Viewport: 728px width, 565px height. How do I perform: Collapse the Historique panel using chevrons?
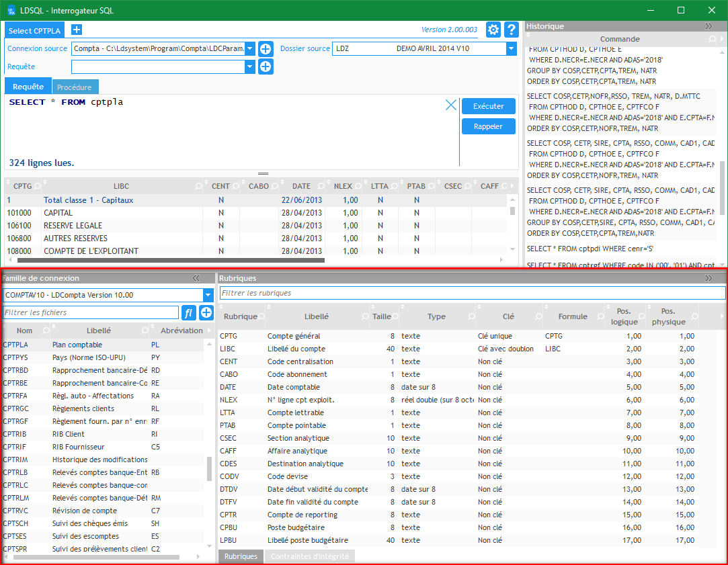[x=709, y=26]
